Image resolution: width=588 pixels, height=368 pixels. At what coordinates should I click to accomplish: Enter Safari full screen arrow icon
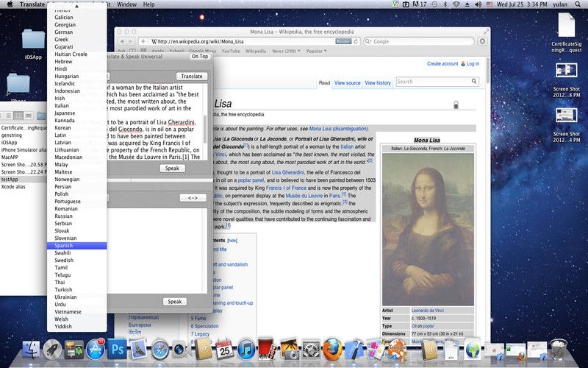pos(487,32)
